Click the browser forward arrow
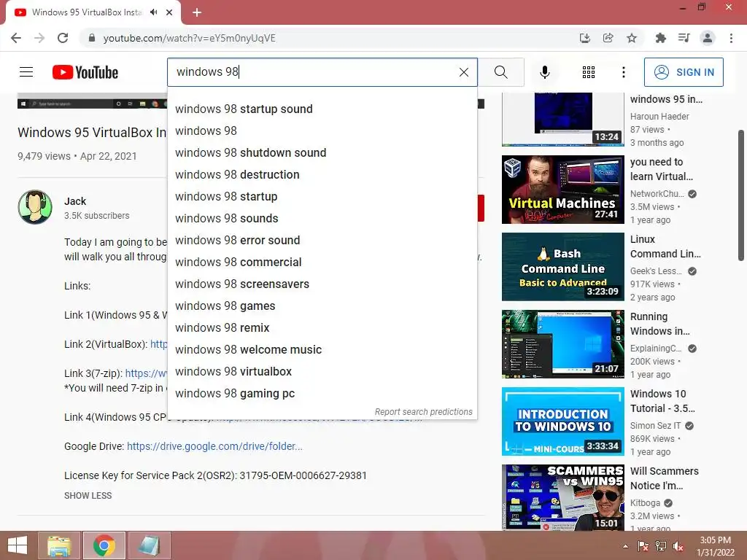Screen dimensions: 747x560 click(39, 38)
